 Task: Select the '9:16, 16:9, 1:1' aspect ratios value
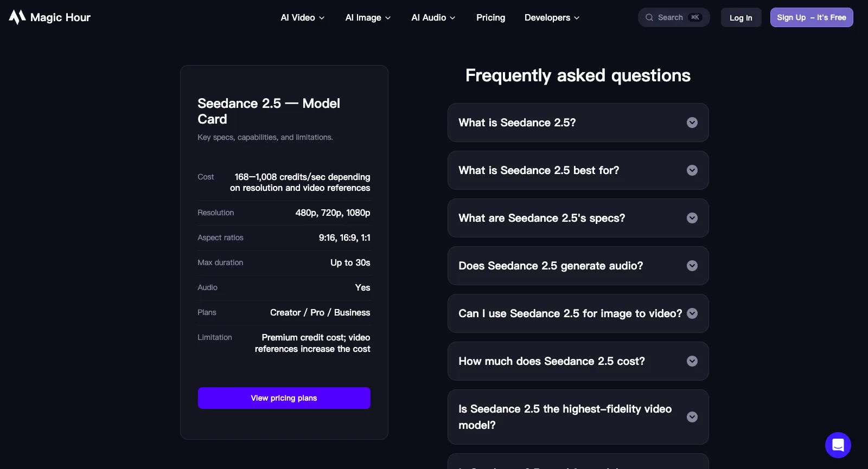(x=344, y=237)
